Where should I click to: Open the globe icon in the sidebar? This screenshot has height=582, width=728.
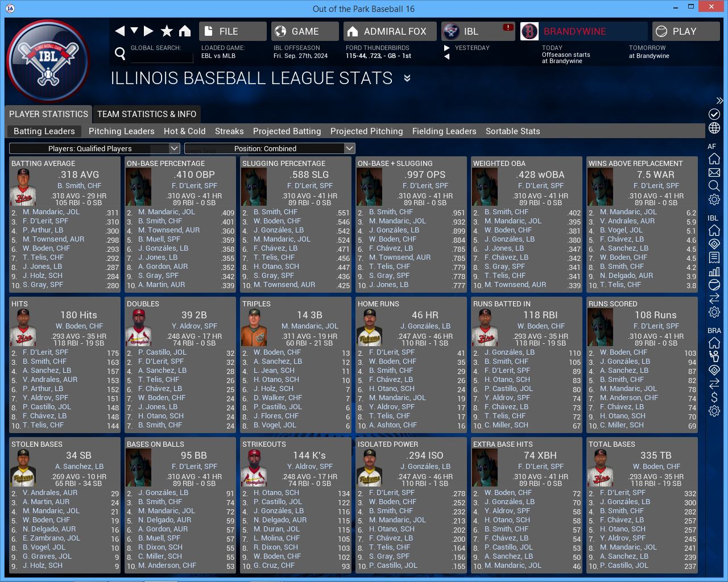pos(714,128)
